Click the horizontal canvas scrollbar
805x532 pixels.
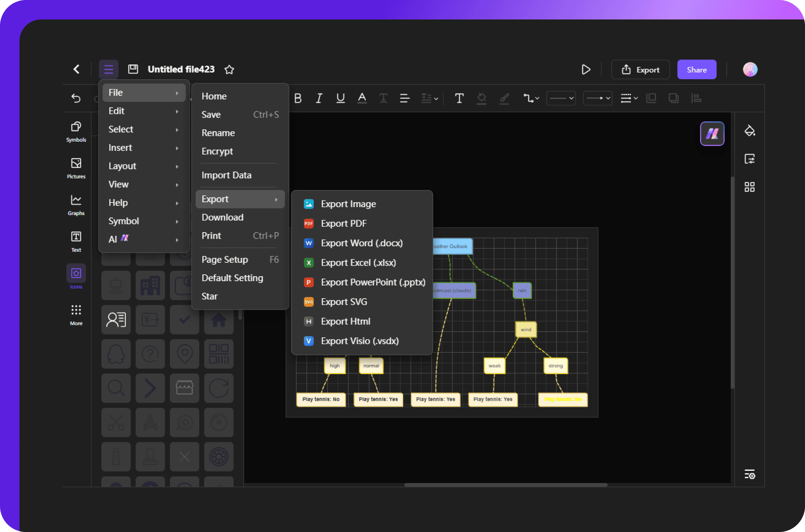click(x=505, y=485)
